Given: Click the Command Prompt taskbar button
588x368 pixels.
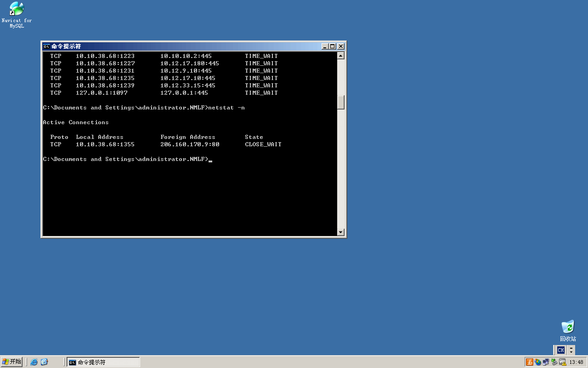Looking at the screenshot, I should pos(103,362).
